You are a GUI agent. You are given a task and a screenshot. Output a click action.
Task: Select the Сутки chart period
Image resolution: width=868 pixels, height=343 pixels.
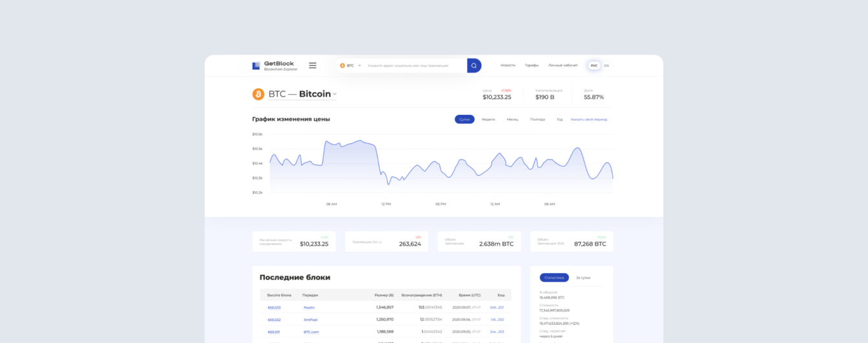click(464, 119)
